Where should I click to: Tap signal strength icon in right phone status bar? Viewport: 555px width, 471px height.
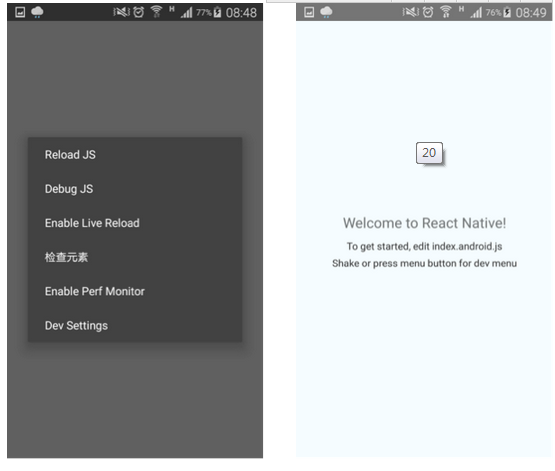point(476,13)
